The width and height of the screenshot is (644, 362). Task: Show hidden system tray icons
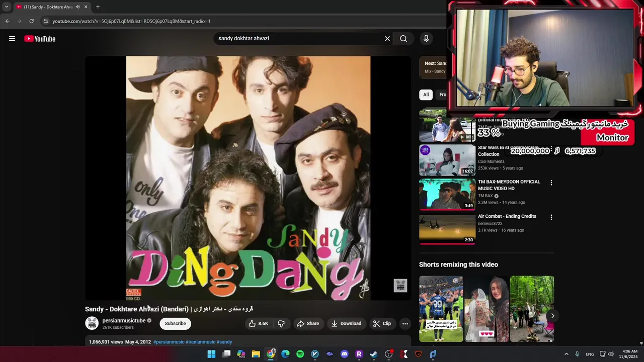coord(566,354)
